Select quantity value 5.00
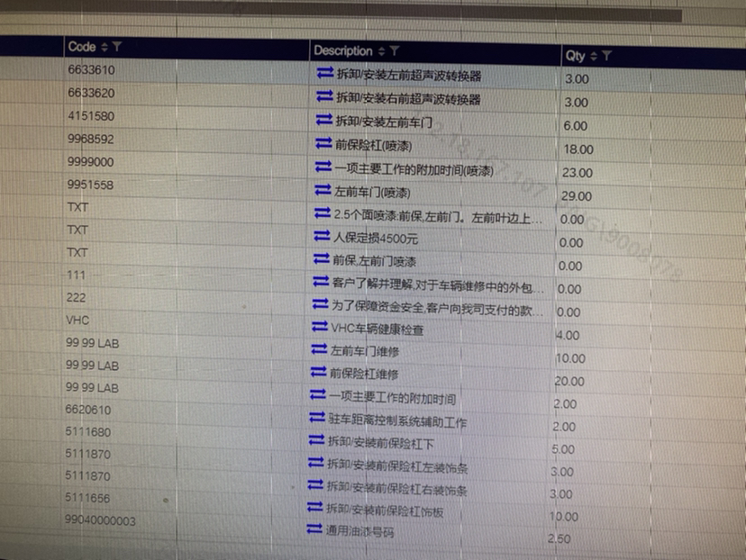Viewport: 746px width, 560px height. point(563,449)
